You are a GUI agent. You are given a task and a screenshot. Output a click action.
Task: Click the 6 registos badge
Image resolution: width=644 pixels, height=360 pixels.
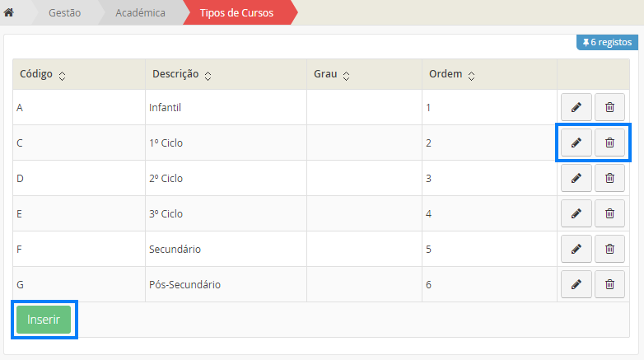pos(607,42)
